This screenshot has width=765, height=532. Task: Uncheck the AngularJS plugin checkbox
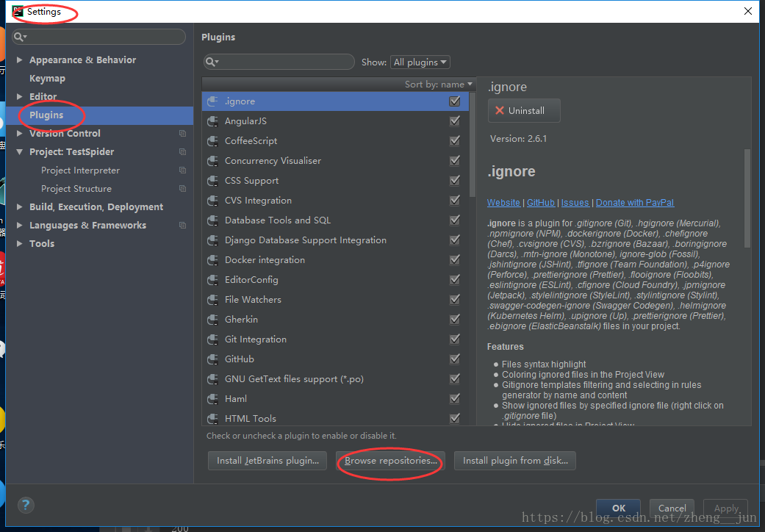455,121
